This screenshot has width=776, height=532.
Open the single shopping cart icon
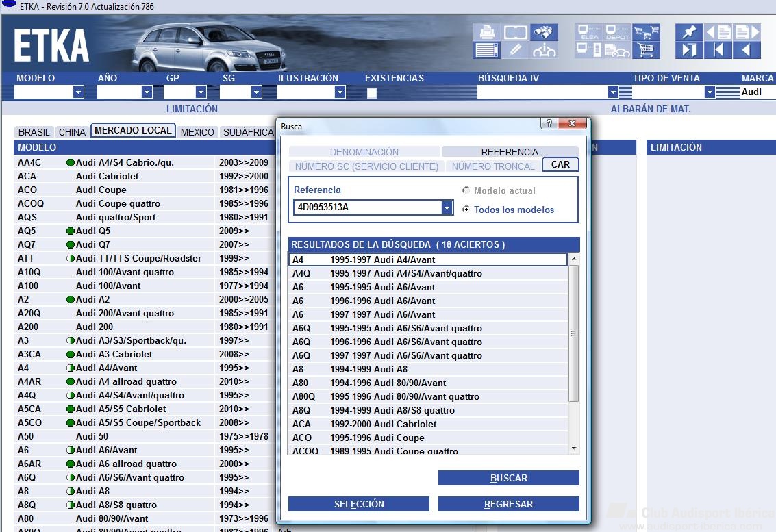[x=646, y=50]
